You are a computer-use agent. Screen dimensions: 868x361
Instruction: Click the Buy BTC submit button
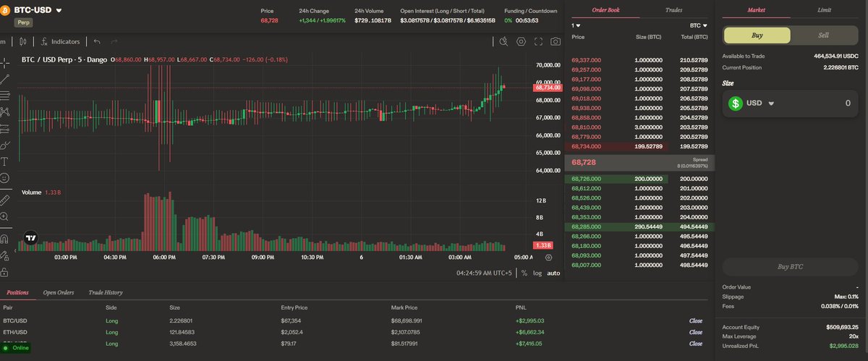tap(790, 267)
